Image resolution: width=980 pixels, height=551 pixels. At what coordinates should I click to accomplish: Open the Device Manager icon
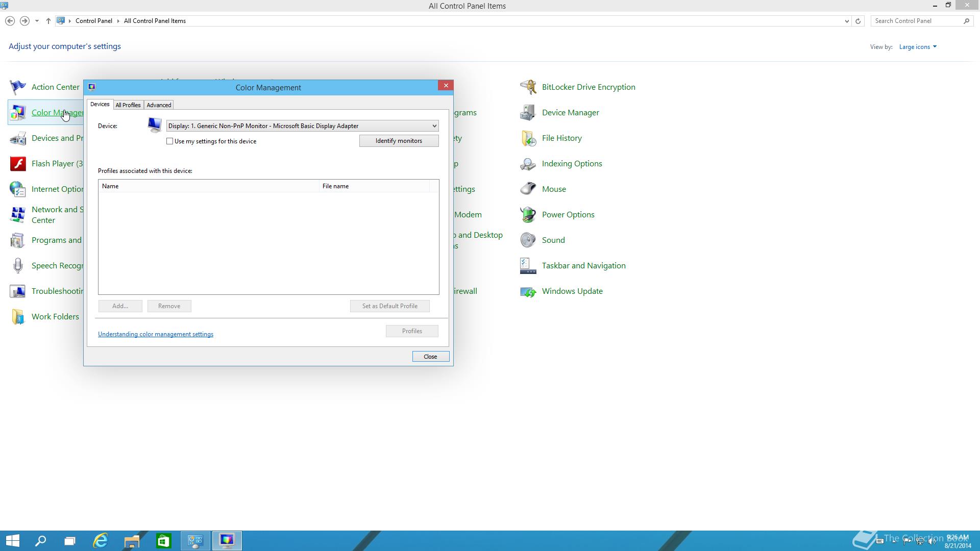pyautogui.click(x=528, y=113)
